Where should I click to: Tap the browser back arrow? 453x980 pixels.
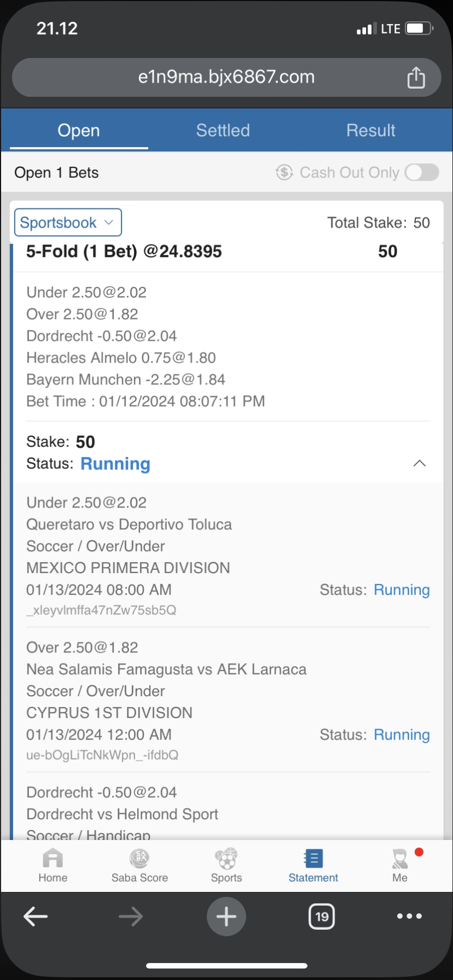pos(36,917)
